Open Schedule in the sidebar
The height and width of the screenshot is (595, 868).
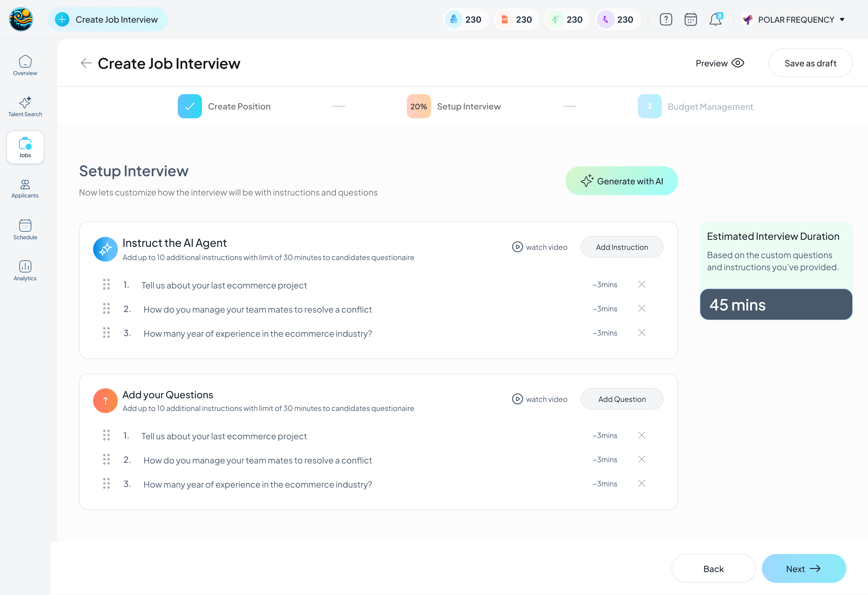[x=25, y=230]
